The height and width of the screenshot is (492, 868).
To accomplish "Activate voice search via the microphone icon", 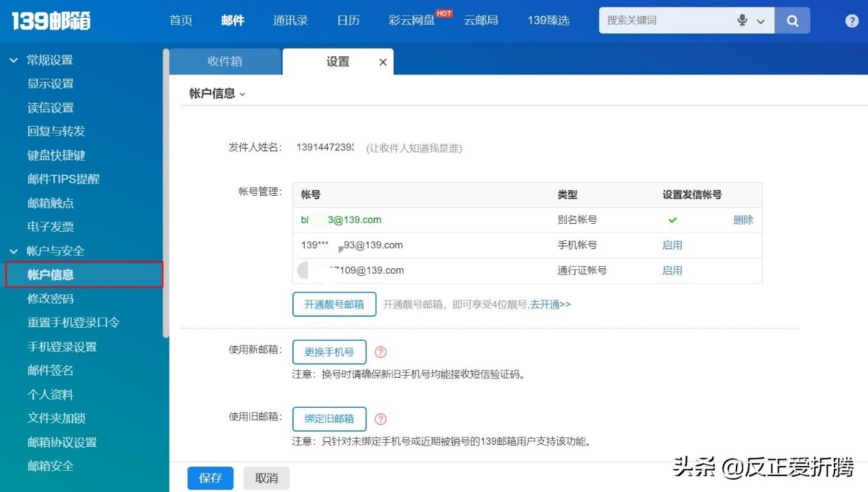I will click(x=742, y=21).
